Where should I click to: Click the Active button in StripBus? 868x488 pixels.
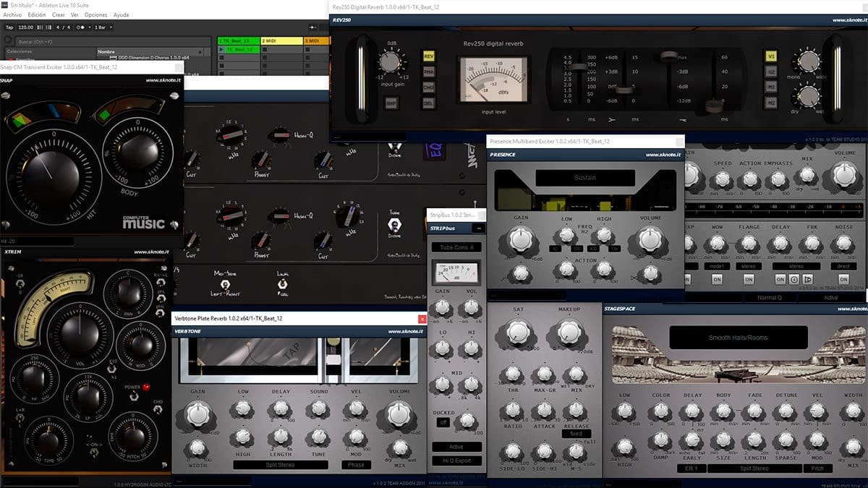457,447
